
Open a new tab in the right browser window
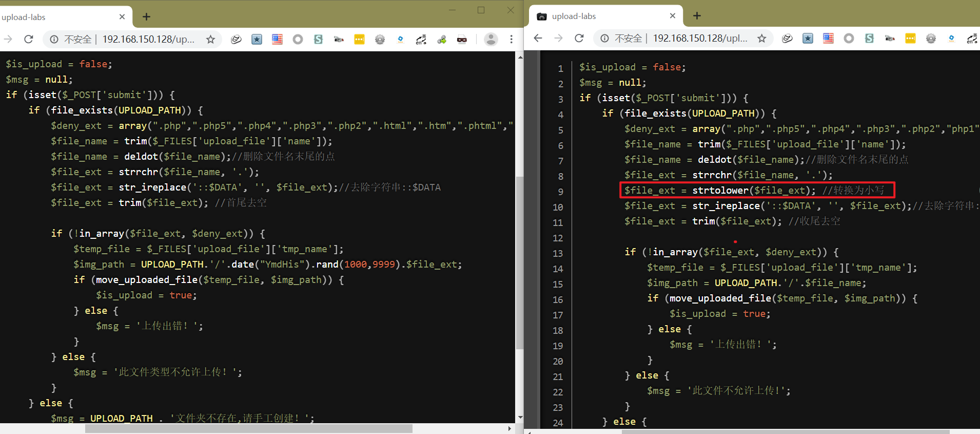pyautogui.click(x=697, y=16)
